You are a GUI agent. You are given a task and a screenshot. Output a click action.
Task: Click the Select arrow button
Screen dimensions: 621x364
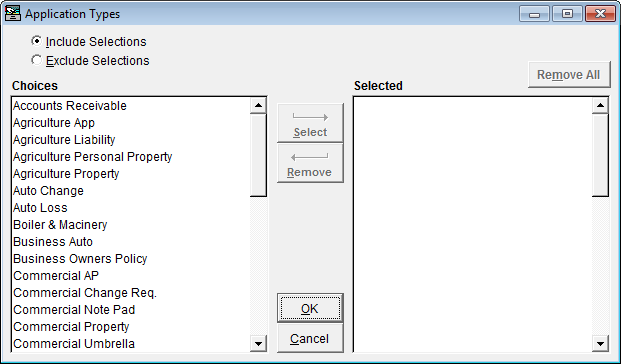tap(310, 123)
